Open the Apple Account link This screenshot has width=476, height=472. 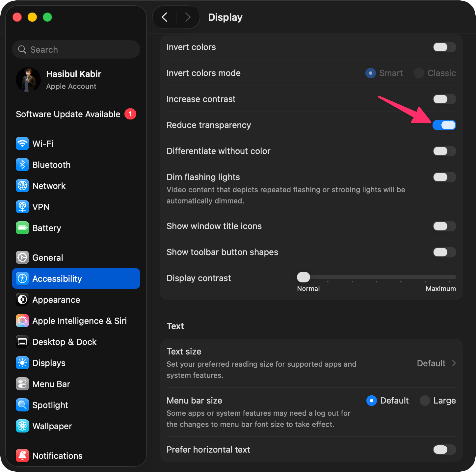71,86
